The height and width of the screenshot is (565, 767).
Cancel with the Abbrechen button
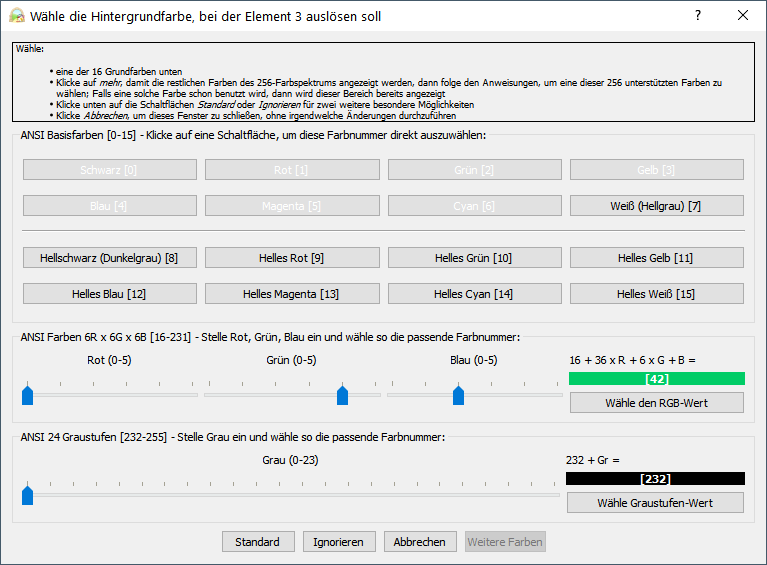(x=420, y=542)
